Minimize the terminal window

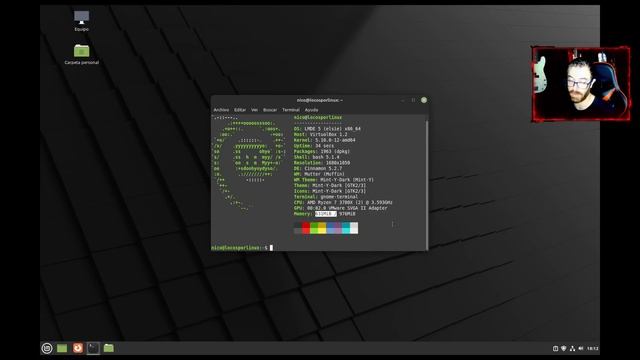click(403, 100)
